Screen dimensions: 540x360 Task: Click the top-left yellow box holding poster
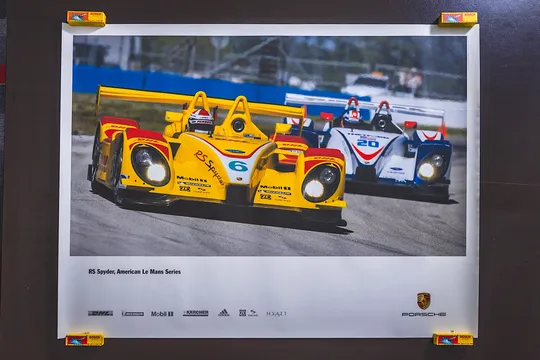tap(86, 19)
